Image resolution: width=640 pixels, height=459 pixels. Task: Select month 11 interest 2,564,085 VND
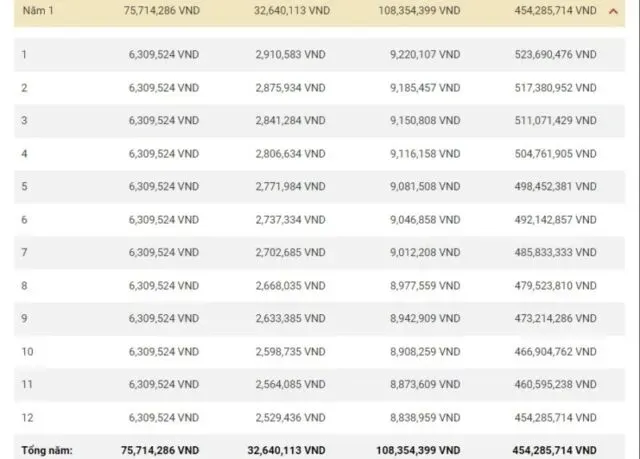(x=287, y=383)
